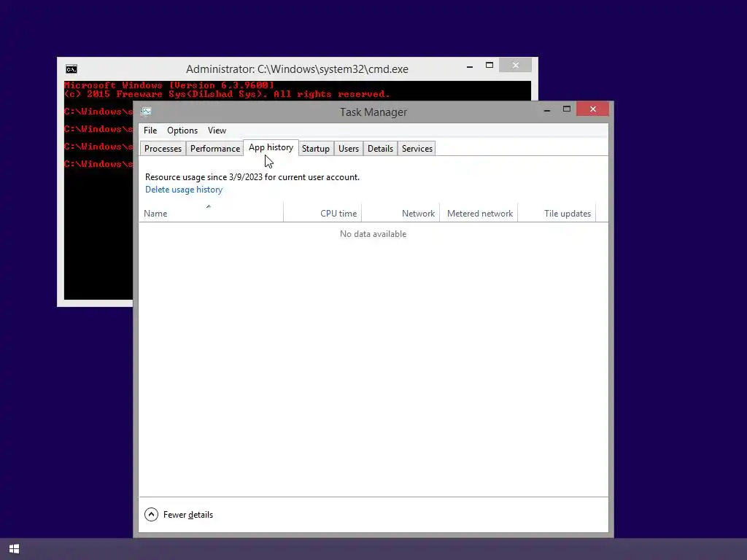This screenshot has height=560, width=747.
Task: Click the Freeware Sys copyright line in cmd
Action: click(x=228, y=94)
